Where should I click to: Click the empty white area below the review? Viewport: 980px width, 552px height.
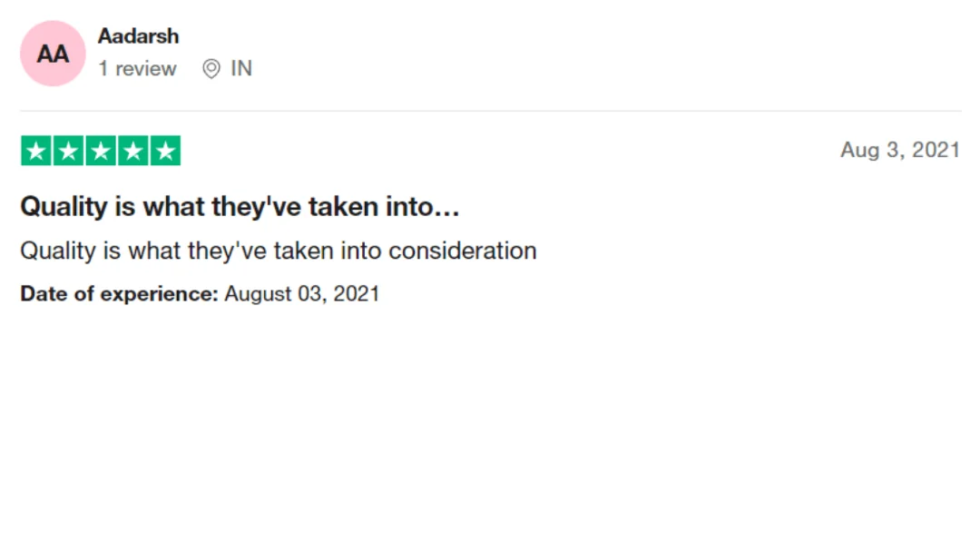(x=490, y=431)
